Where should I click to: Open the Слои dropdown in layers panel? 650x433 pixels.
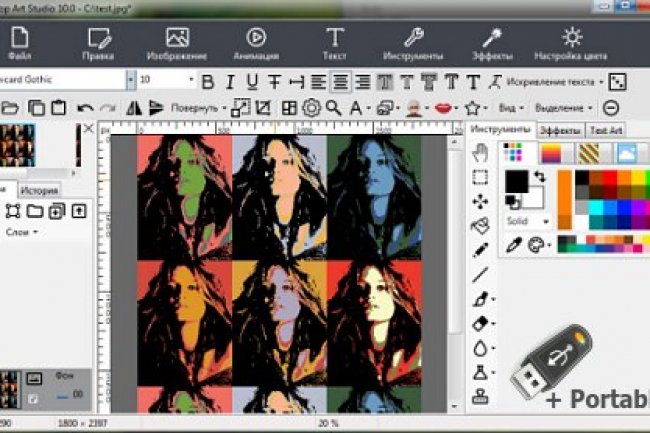(x=21, y=232)
